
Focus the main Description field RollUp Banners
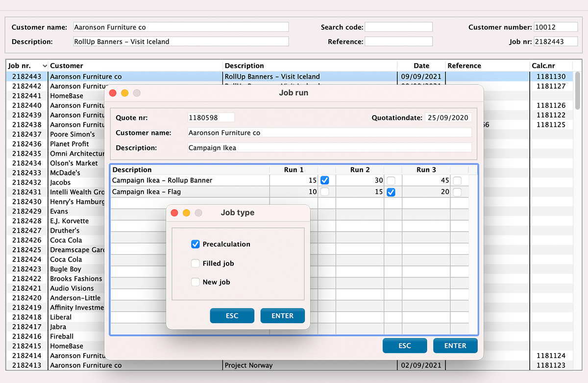(x=181, y=42)
